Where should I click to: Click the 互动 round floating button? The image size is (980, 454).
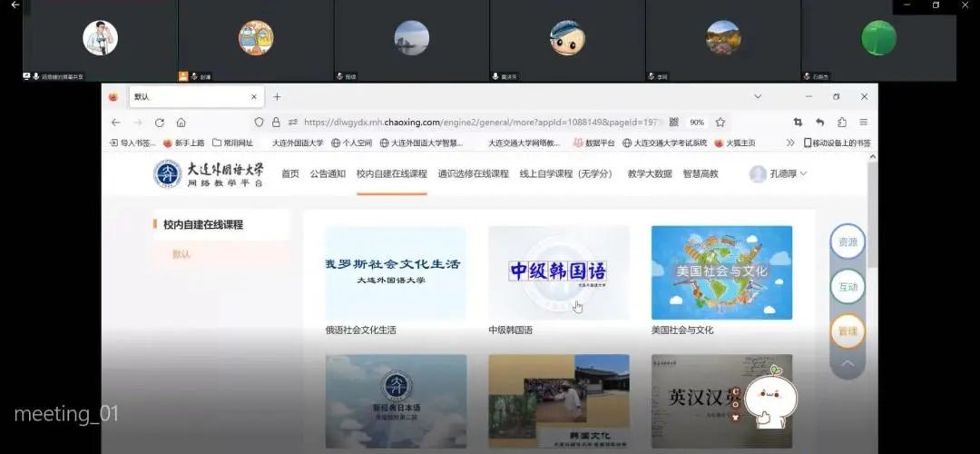point(848,287)
